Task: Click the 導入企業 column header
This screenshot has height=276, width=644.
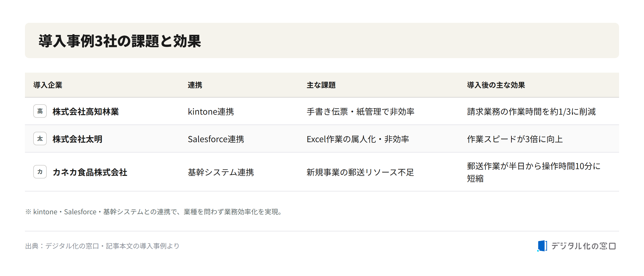Action: pyautogui.click(x=48, y=85)
